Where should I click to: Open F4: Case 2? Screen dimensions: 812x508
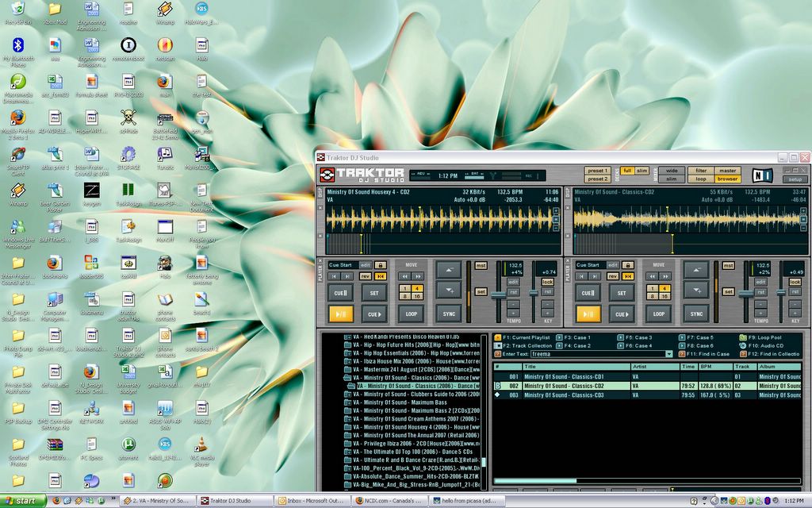point(573,346)
